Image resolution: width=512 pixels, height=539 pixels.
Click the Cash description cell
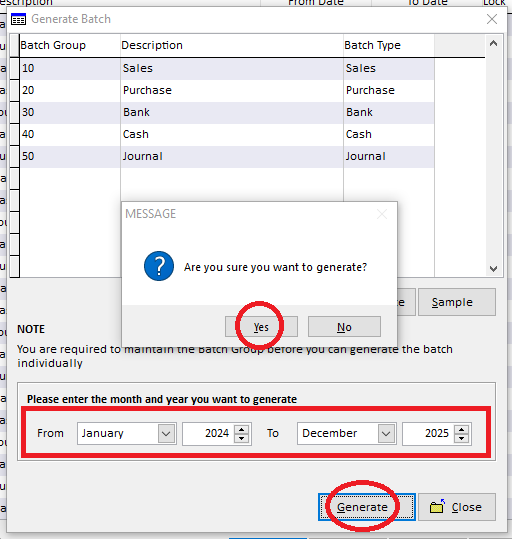(232, 134)
